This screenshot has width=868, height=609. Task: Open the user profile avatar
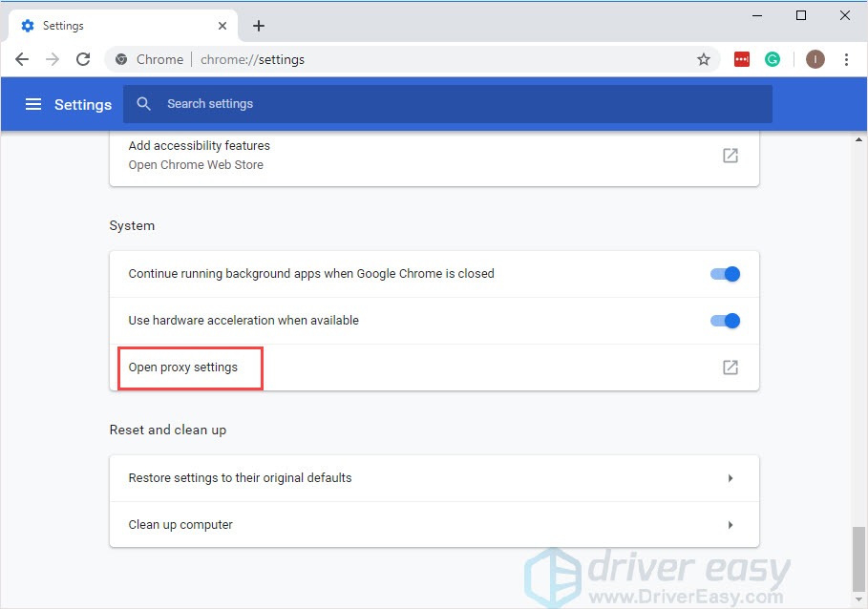click(x=815, y=59)
